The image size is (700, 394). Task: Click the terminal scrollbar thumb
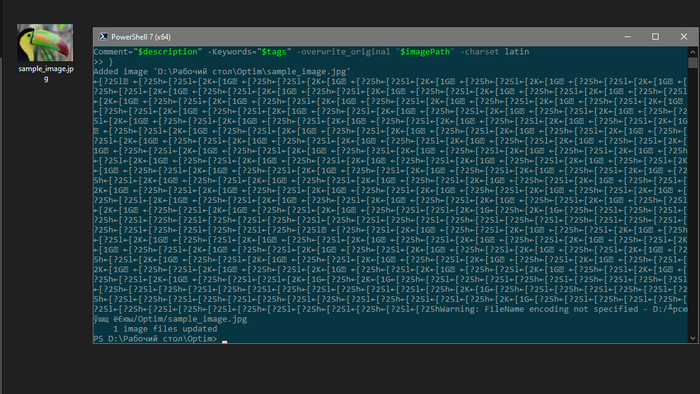(692, 63)
